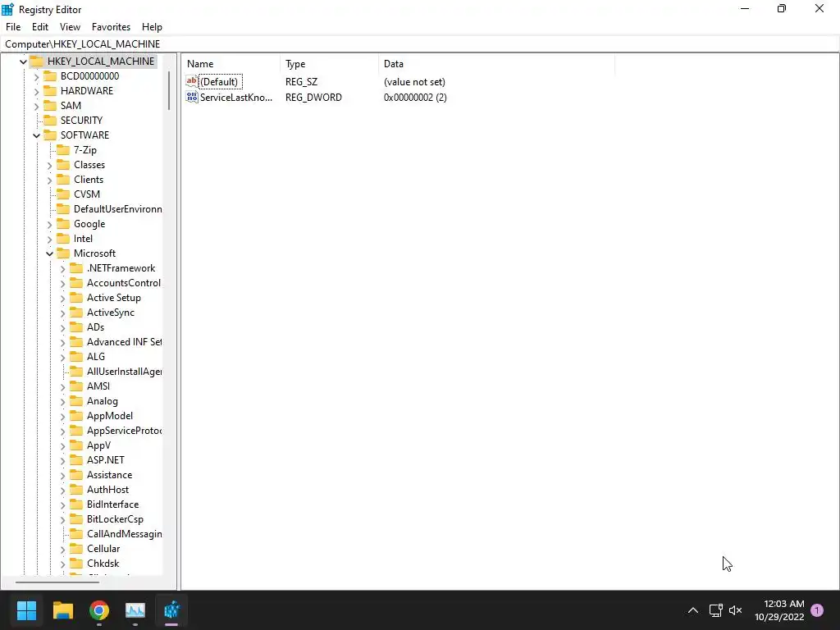Open the File menu
The image size is (840, 630).
pos(13,27)
